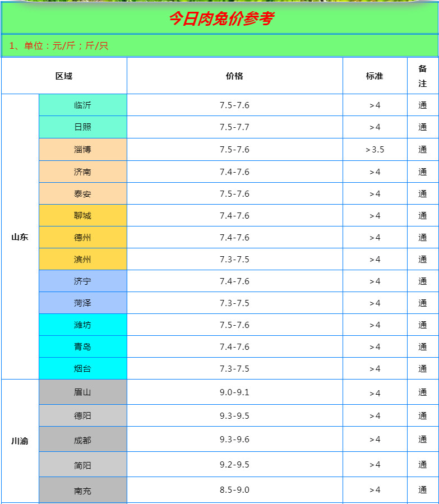Click the 单位 note line under the title
Screen dimensions: 439x504
click(x=59, y=46)
